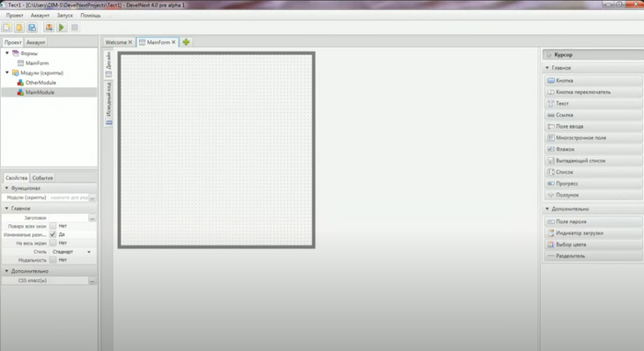Select OtherModule in the project tree
Screen dimensions: 644x351
coord(40,83)
